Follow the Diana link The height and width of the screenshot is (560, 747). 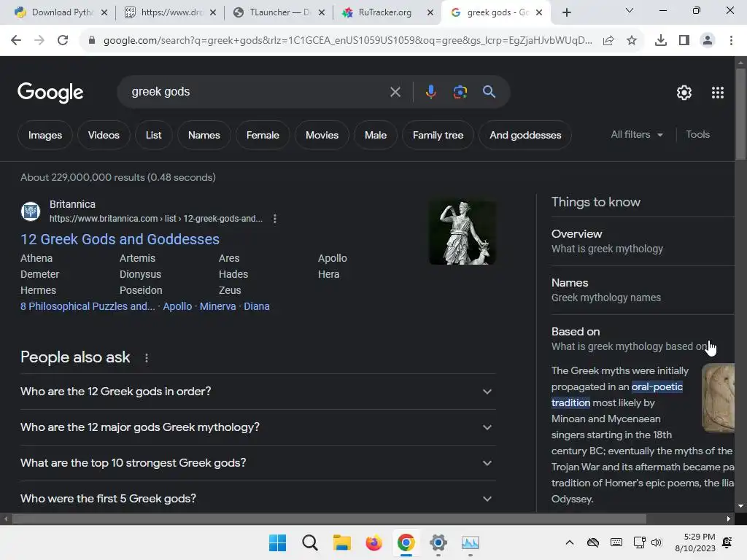(x=257, y=306)
